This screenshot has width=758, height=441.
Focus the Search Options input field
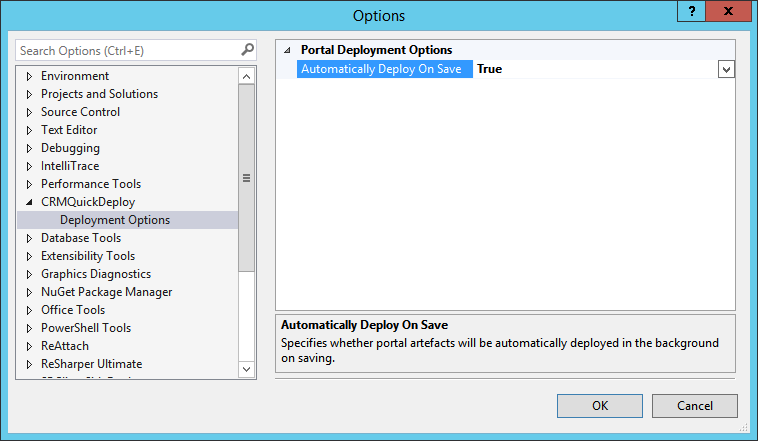tap(126, 50)
